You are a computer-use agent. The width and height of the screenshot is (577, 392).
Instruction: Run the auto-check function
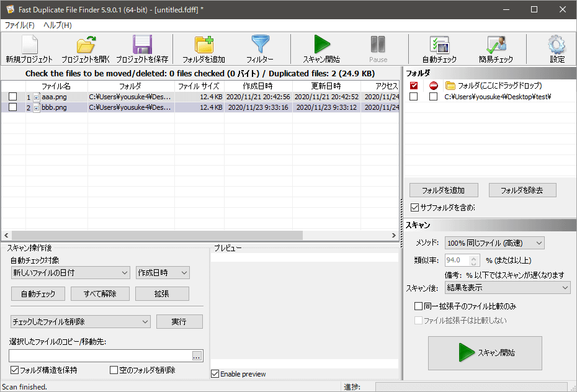click(441, 48)
